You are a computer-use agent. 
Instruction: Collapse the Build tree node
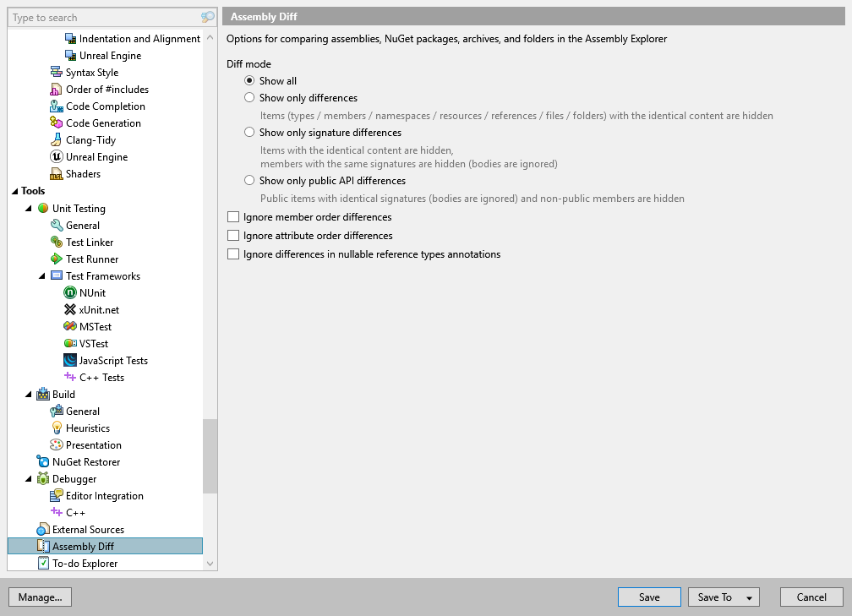click(x=28, y=394)
